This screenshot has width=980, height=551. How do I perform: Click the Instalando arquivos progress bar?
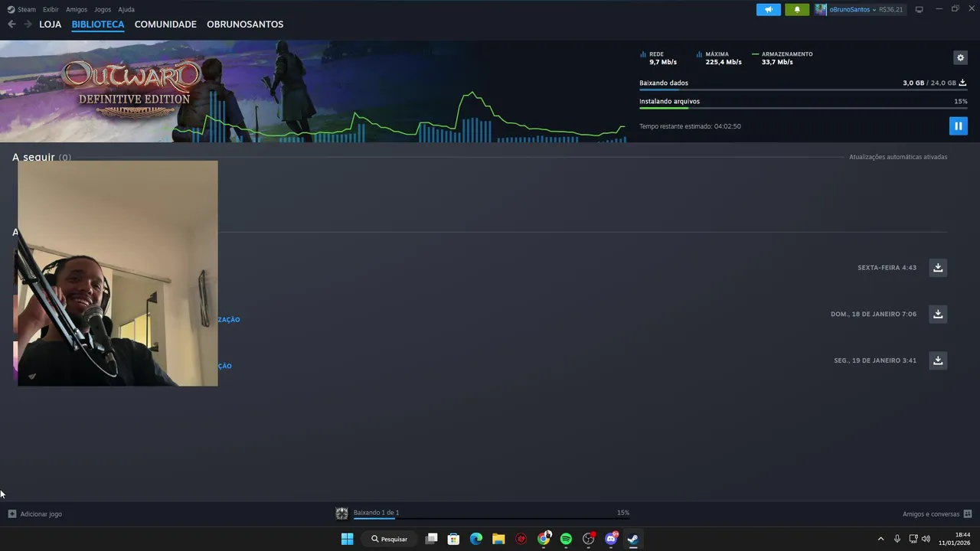point(803,108)
